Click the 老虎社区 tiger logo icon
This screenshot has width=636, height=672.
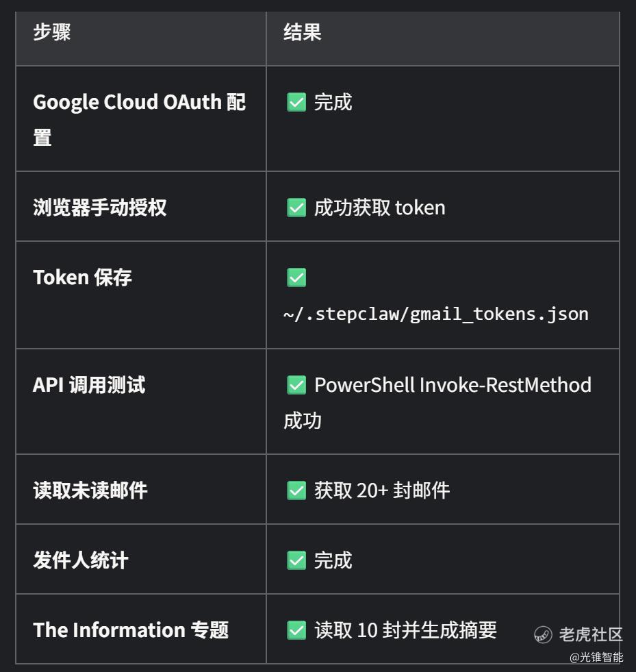point(543,634)
